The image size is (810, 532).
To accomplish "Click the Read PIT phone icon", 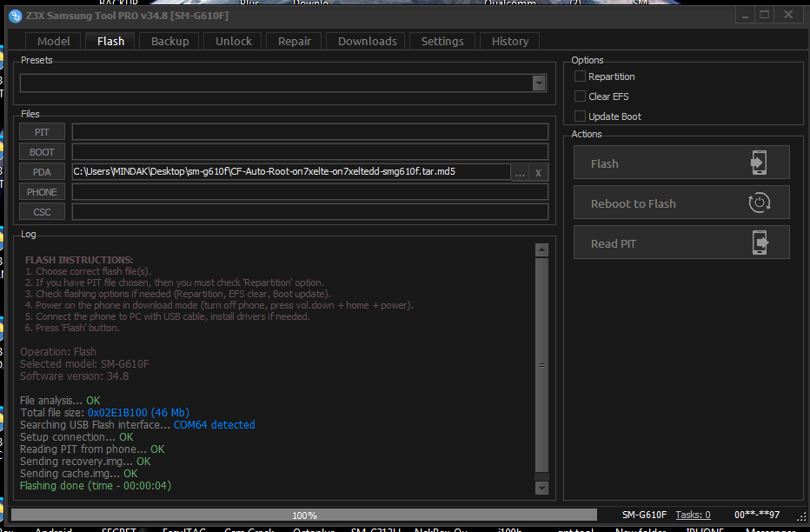I will coord(760,243).
